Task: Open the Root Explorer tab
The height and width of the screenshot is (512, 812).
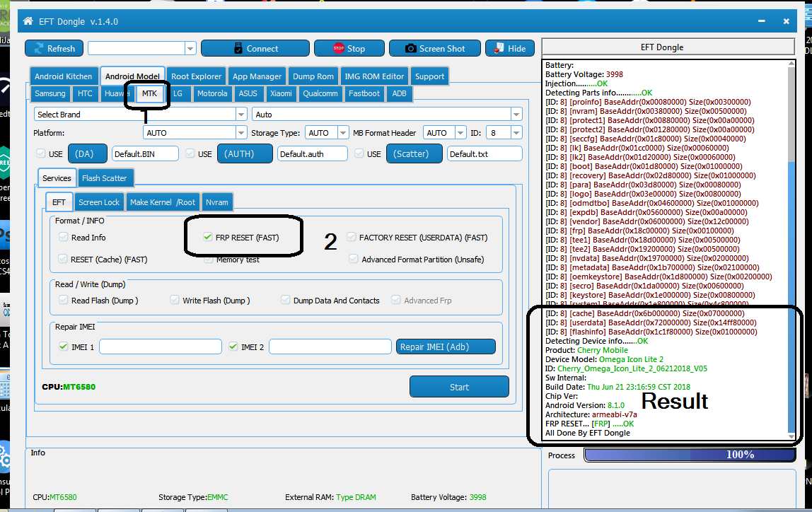Action: (x=196, y=76)
